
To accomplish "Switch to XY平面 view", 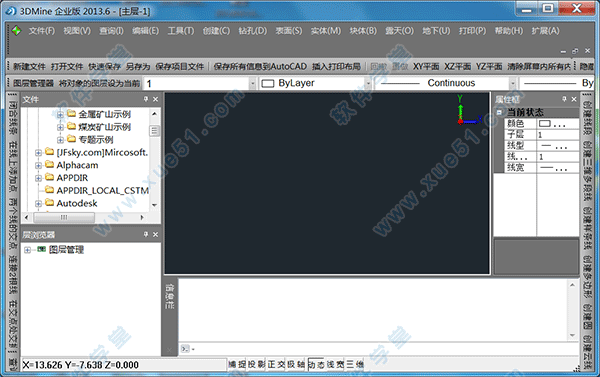I will coord(426,67).
